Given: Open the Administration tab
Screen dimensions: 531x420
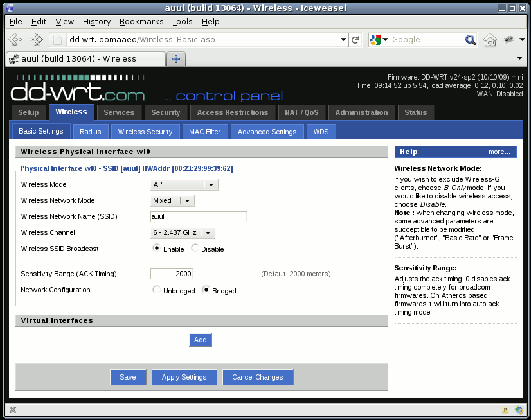Looking at the screenshot, I should [x=361, y=112].
